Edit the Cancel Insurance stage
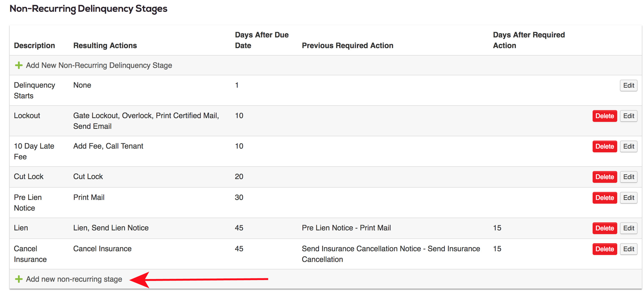Viewport: 644px width, 294px height. coord(628,249)
